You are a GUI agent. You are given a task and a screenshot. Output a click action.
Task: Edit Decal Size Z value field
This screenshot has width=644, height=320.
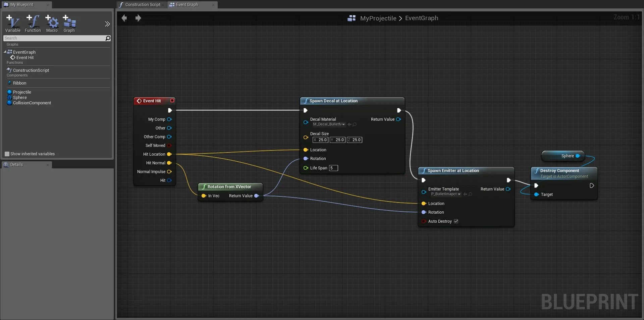click(354, 140)
